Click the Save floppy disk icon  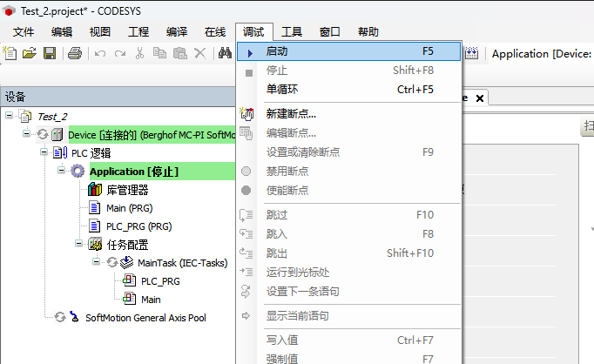[x=49, y=54]
